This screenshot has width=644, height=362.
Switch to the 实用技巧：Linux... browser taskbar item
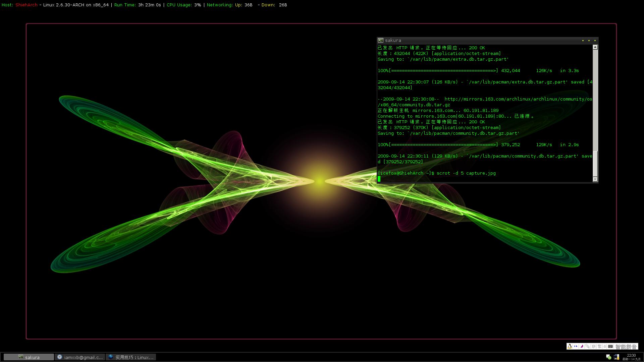[x=131, y=357]
